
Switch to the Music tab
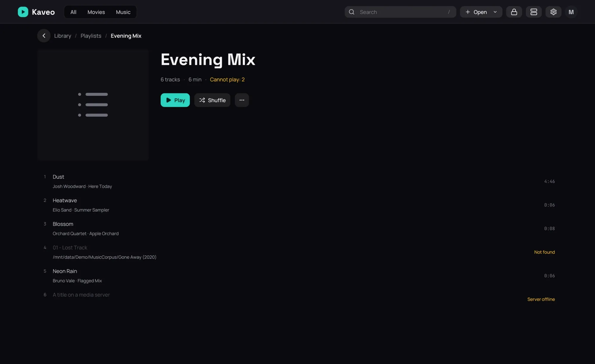tap(123, 12)
